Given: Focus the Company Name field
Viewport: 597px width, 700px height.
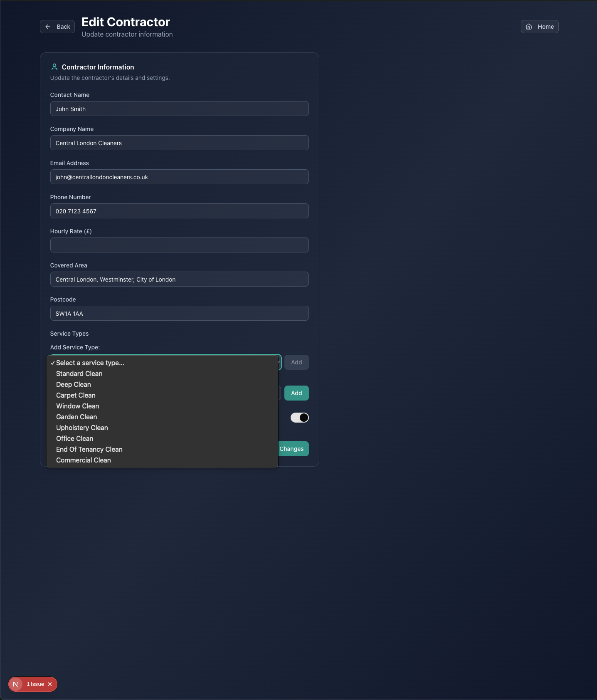Looking at the screenshot, I should coord(180,143).
